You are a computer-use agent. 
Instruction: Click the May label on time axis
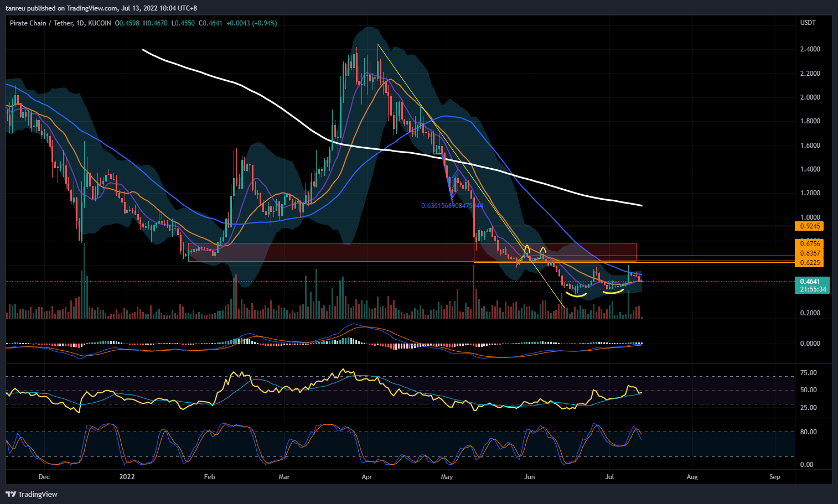[x=447, y=477]
